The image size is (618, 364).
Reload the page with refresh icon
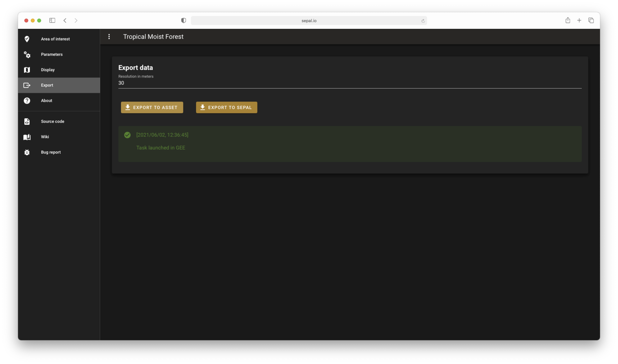423,21
